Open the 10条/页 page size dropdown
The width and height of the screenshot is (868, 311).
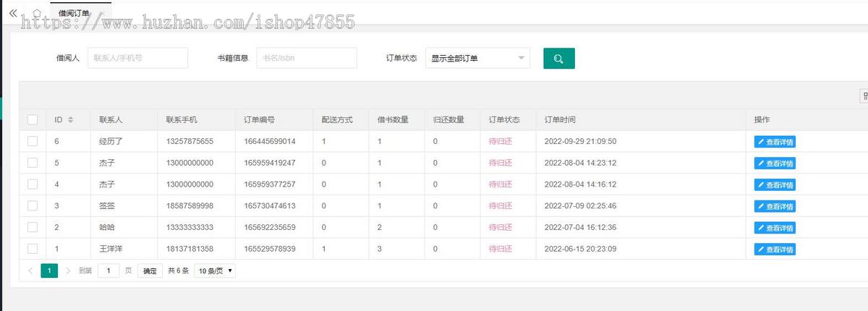tap(215, 271)
